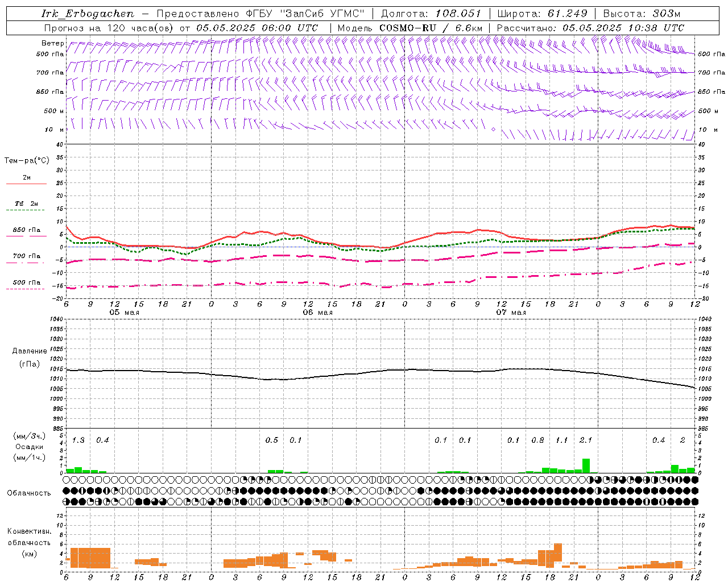
Task: Click the tallest green precipitation bar
Action: click(586, 465)
